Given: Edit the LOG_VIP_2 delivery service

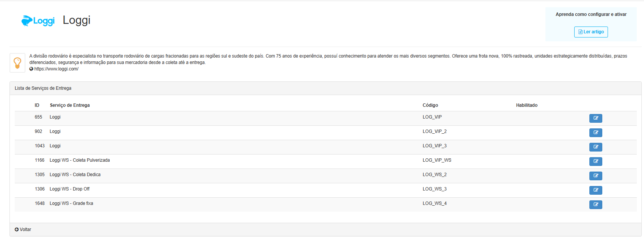Looking at the screenshot, I should 595,133.
